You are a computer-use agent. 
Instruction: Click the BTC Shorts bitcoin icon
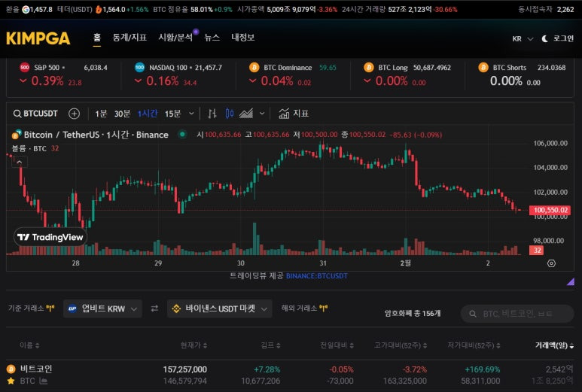483,68
